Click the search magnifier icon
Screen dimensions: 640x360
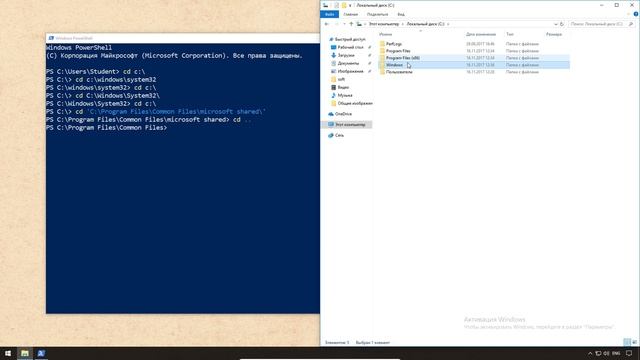631,24
